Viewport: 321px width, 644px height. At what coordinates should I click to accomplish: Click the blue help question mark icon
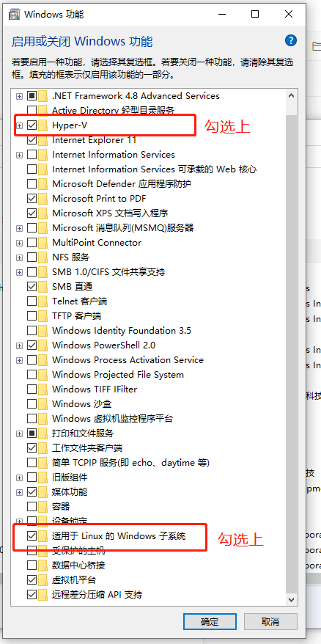(x=291, y=40)
